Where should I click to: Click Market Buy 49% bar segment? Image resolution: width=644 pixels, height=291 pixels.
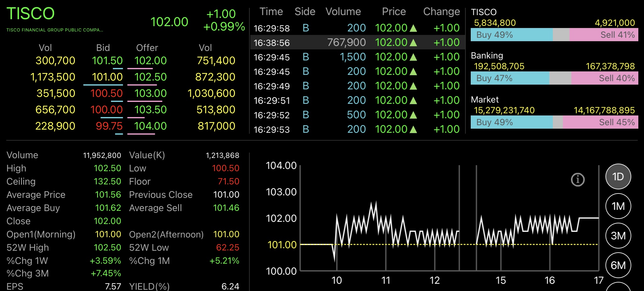tap(512, 122)
